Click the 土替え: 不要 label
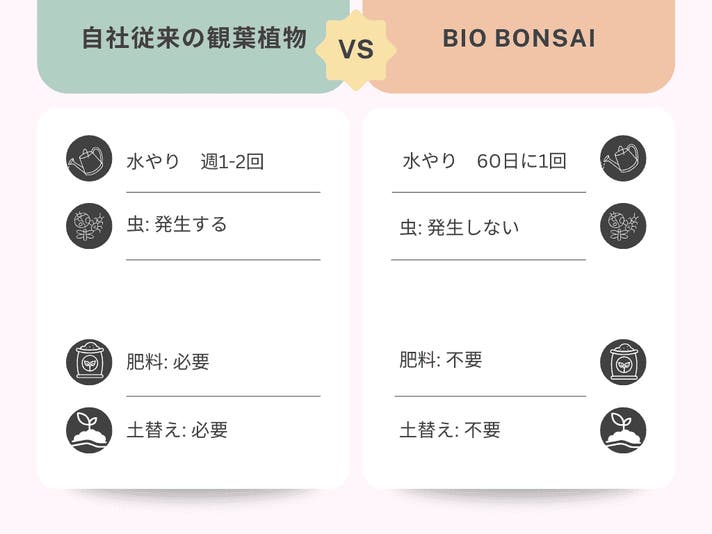 coord(450,430)
